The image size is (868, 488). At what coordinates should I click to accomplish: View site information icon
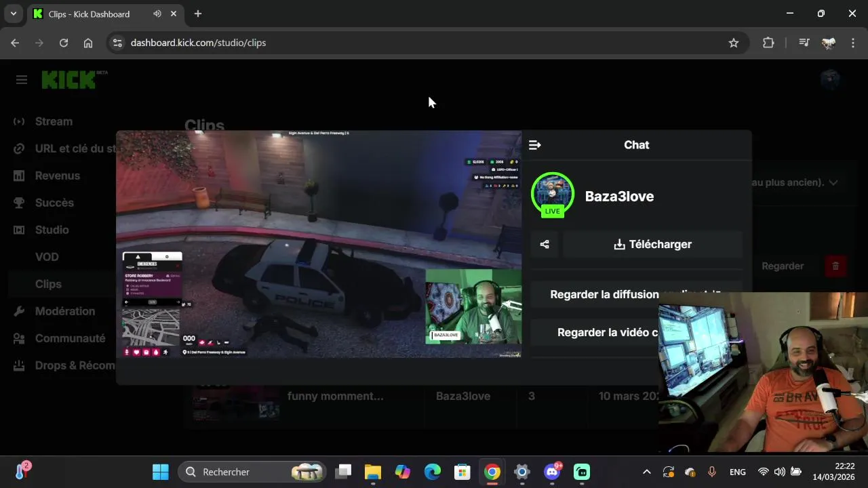pos(117,43)
